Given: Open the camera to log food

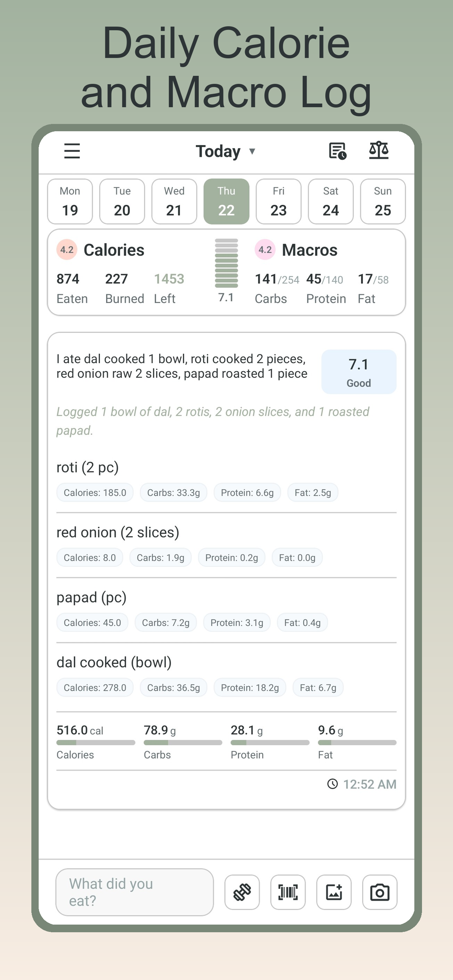Looking at the screenshot, I should tap(380, 892).
